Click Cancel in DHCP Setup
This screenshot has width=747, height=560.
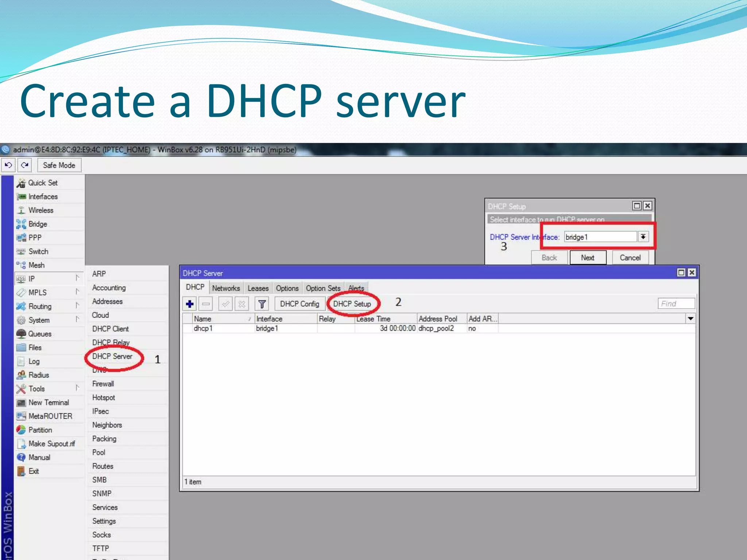pos(630,258)
